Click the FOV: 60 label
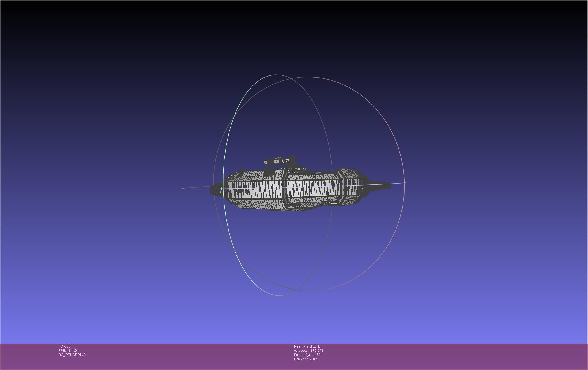Viewport: 588px width, 370px height. click(x=65, y=346)
